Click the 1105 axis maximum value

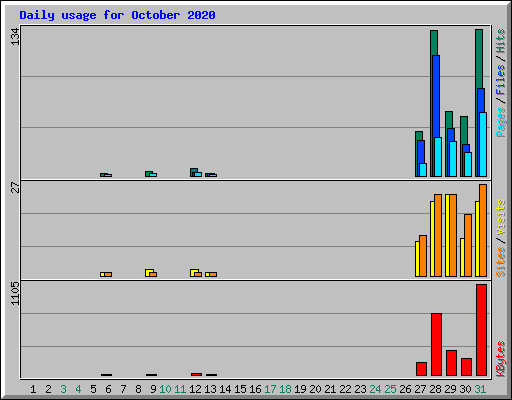pyautogui.click(x=15, y=293)
